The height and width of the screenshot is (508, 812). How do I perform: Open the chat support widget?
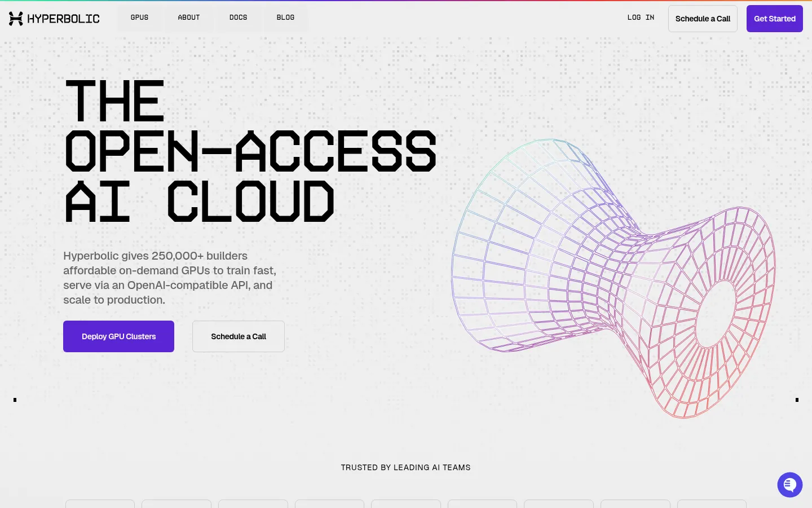(789, 485)
